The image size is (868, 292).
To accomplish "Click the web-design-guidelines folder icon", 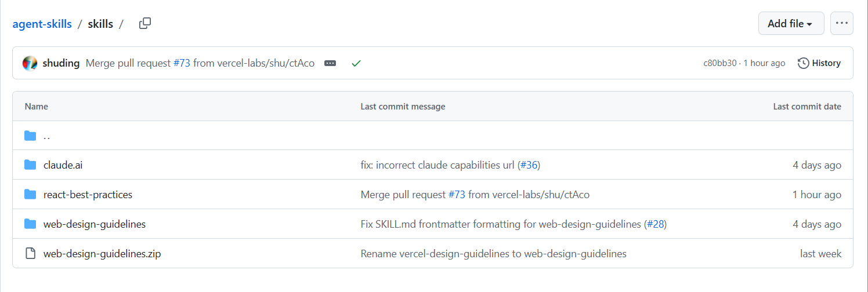I will point(30,224).
